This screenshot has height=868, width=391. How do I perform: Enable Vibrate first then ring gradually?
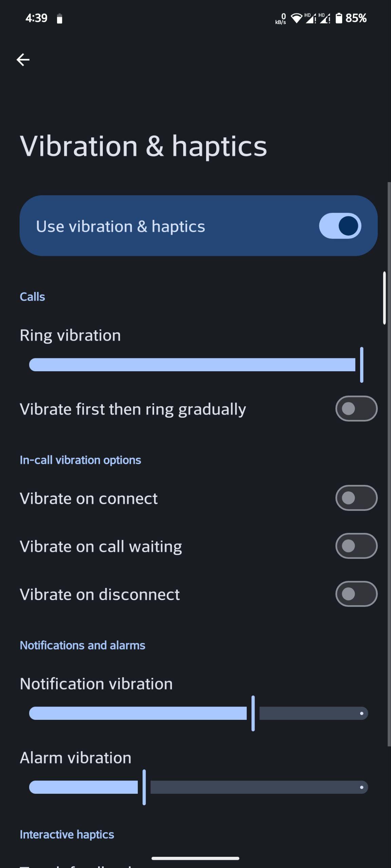[x=356, y=409]
